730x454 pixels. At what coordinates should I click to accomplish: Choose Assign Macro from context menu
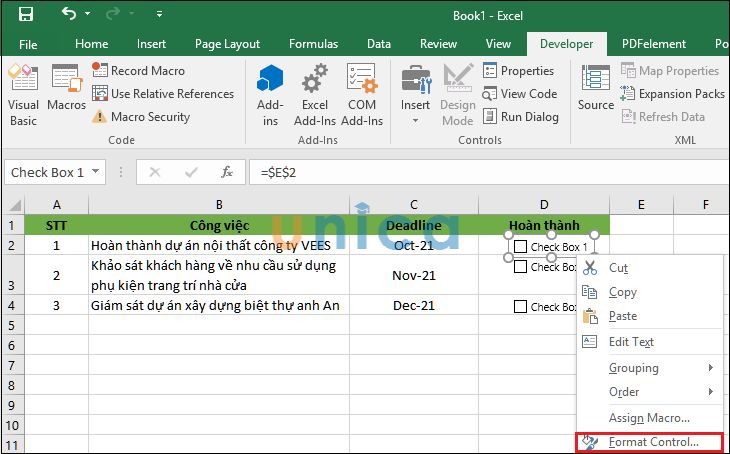click(x=650, y=418)
